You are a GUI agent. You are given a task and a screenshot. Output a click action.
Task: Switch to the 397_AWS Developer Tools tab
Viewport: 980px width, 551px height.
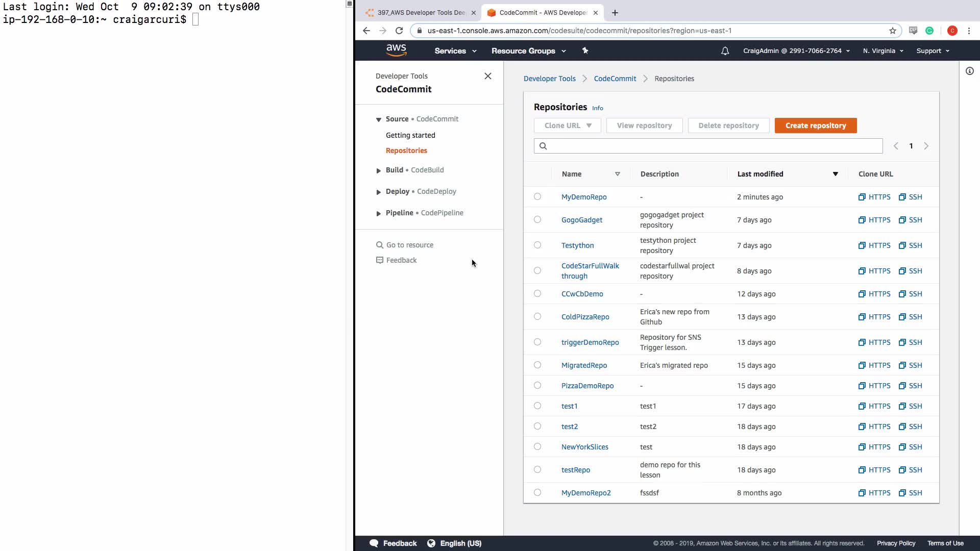pos(421,13)
